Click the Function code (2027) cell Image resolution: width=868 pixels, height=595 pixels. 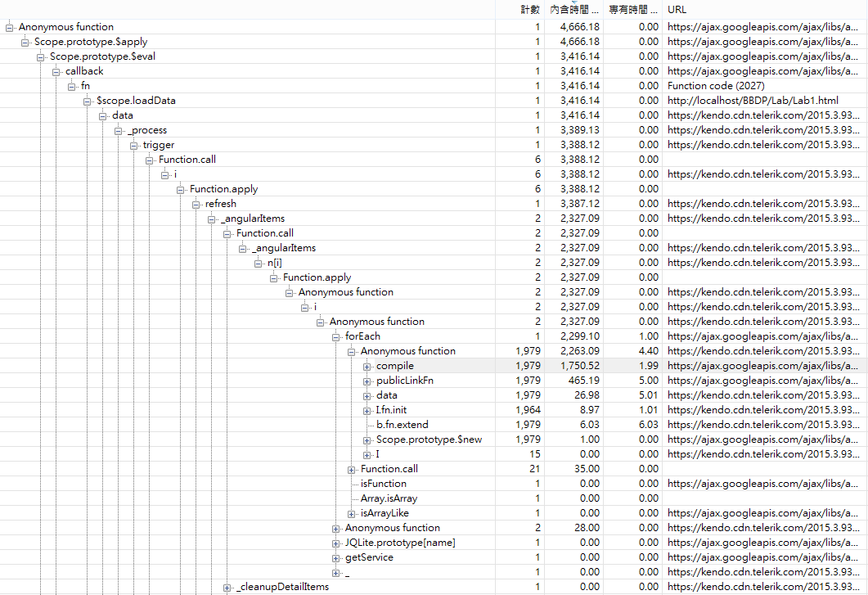[716, 86]
